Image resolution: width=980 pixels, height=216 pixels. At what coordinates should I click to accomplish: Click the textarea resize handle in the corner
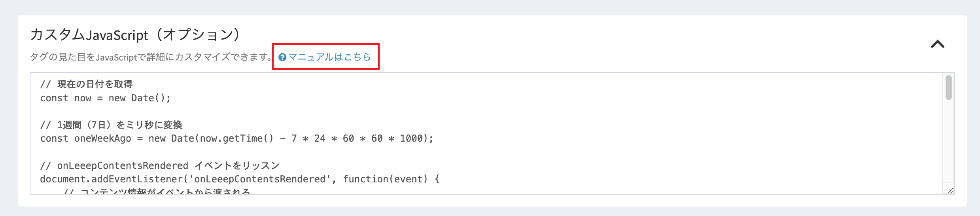pyautogui.click(x=950, y=190)
